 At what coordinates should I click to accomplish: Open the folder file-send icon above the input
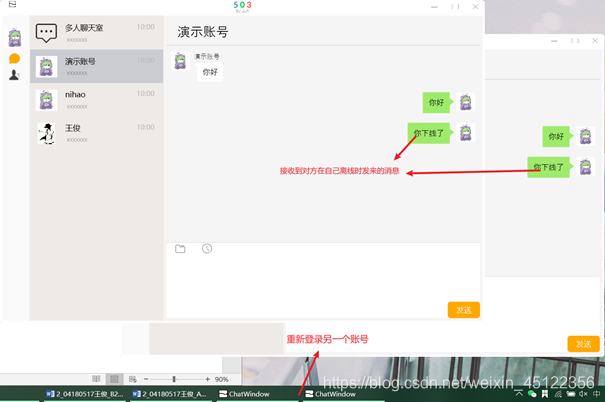(x=180, y=249)
